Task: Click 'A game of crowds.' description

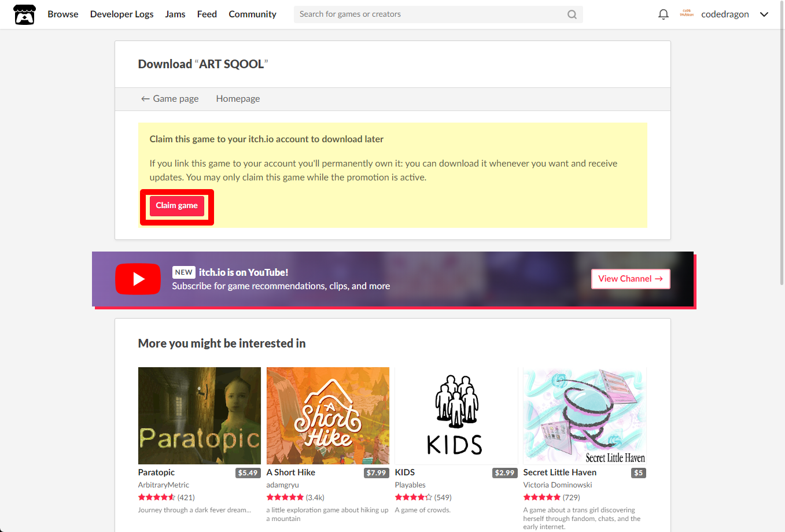Action: [x=423, y=510]
